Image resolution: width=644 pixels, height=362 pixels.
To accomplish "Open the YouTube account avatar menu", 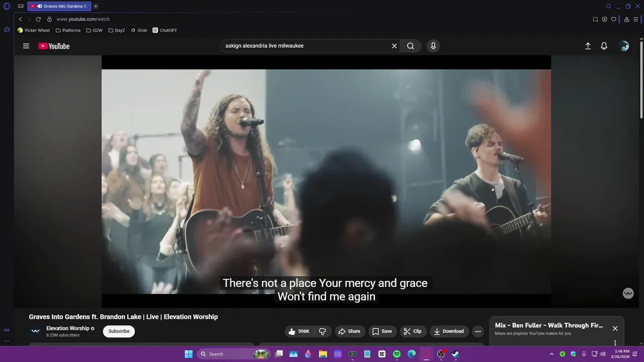I will click(624, 46).
